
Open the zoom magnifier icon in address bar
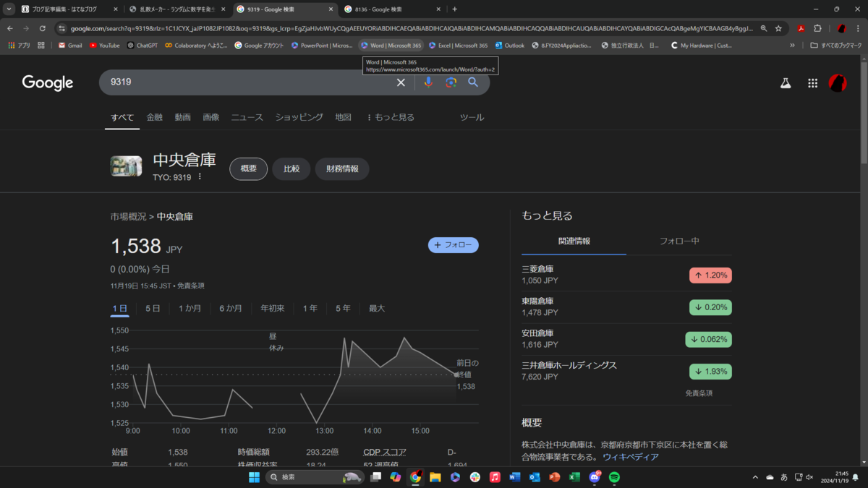[x=764, y=28]
